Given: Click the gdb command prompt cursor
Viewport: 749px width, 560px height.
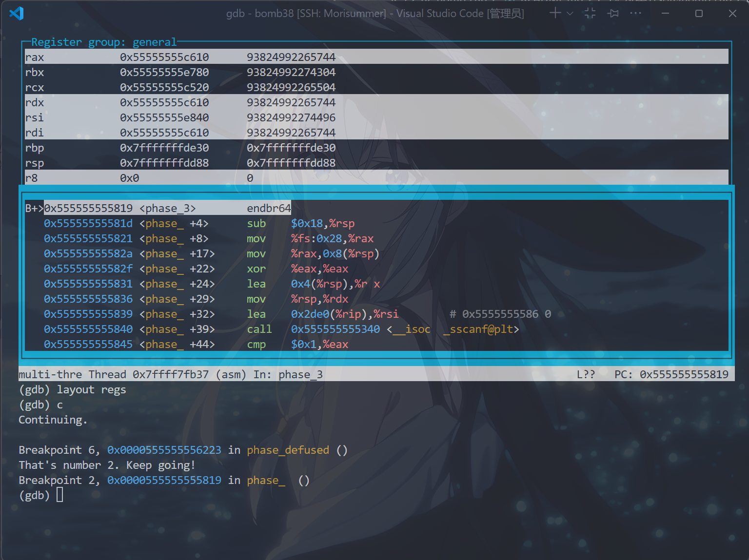Looking at the screenshot, I should [59, 495].
